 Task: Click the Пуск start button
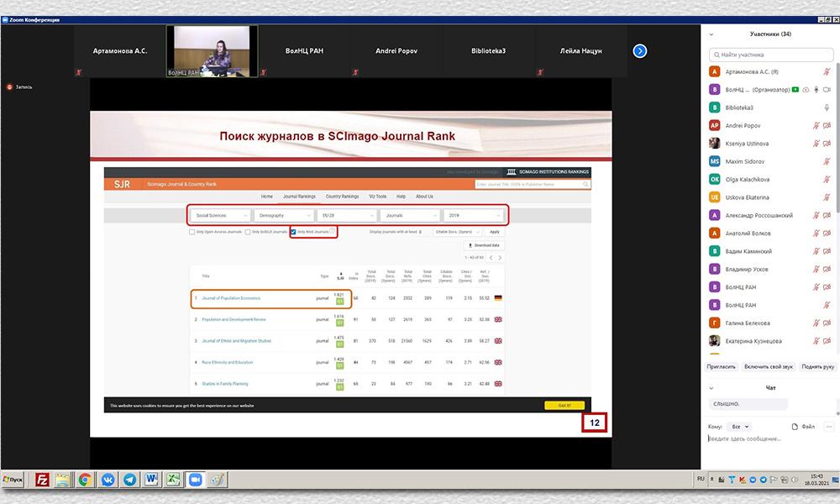tap(13, 480)
